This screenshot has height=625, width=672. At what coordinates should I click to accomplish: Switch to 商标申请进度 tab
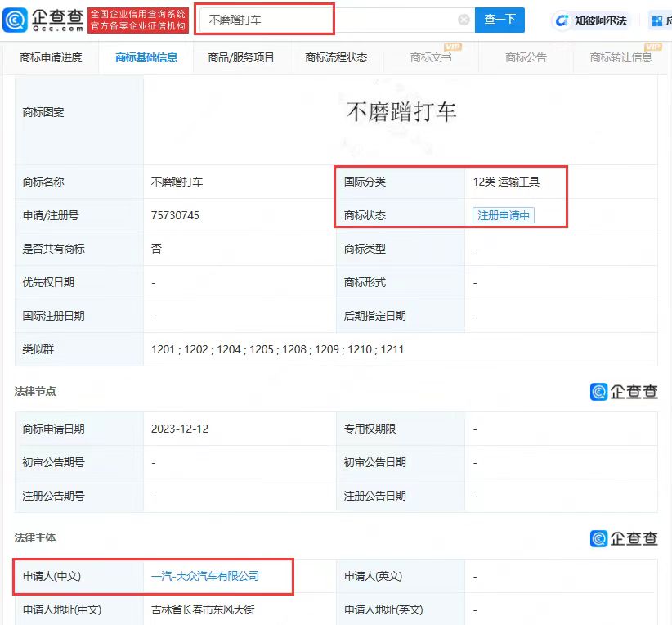[x=51, y=57]
